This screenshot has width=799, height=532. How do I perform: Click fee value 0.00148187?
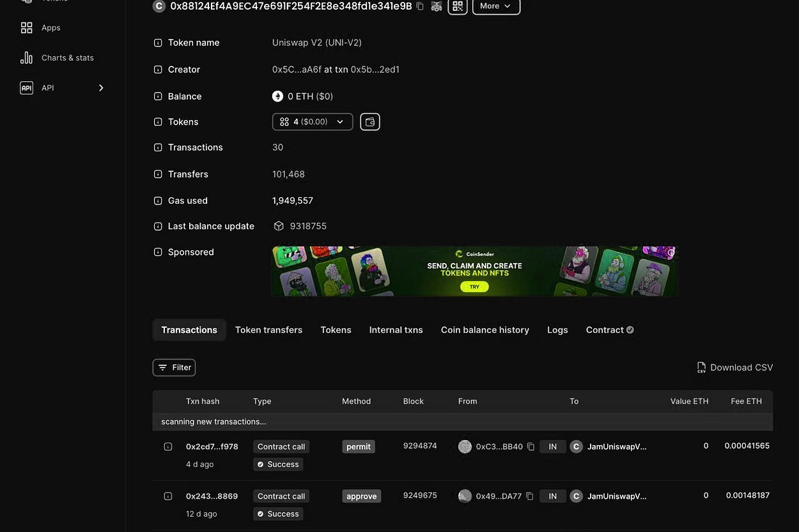pyautogui.click(x=747, y=495)
